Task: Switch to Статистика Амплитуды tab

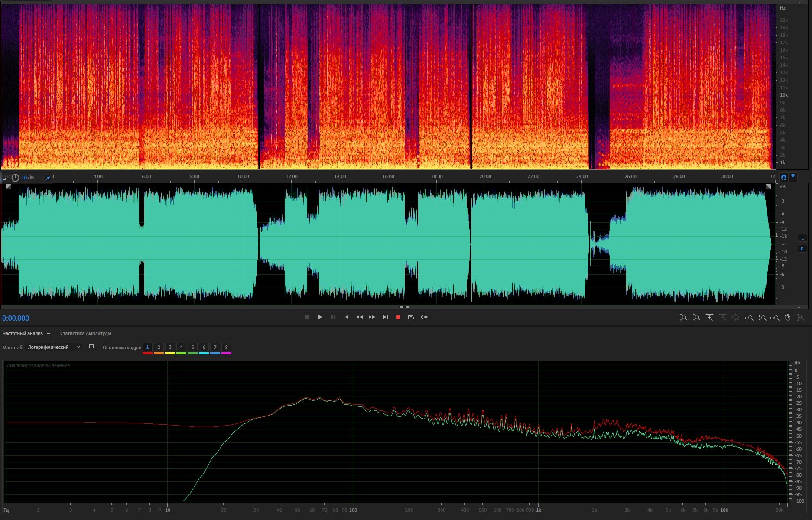Action: tap(85, 334)
